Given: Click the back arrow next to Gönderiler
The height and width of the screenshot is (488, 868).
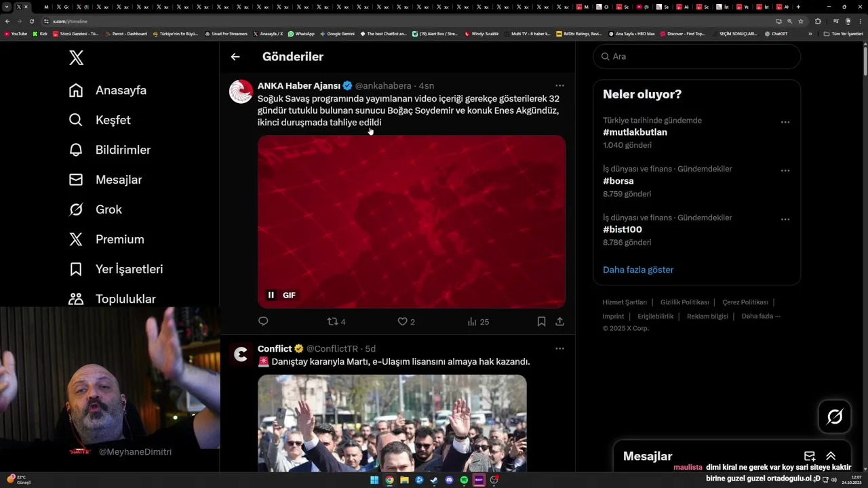Looking at the screenshot, I should tap(235, 57).
